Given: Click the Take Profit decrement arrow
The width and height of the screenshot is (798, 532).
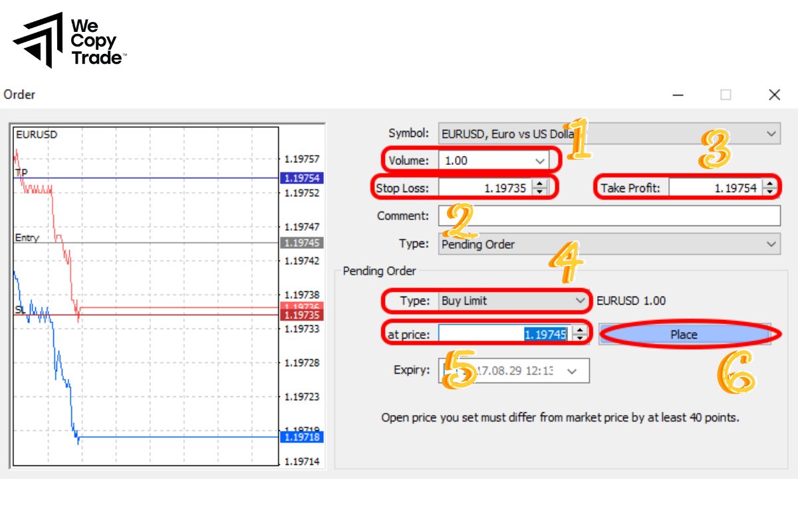Looking at the screenshot, I should point(770,192).
